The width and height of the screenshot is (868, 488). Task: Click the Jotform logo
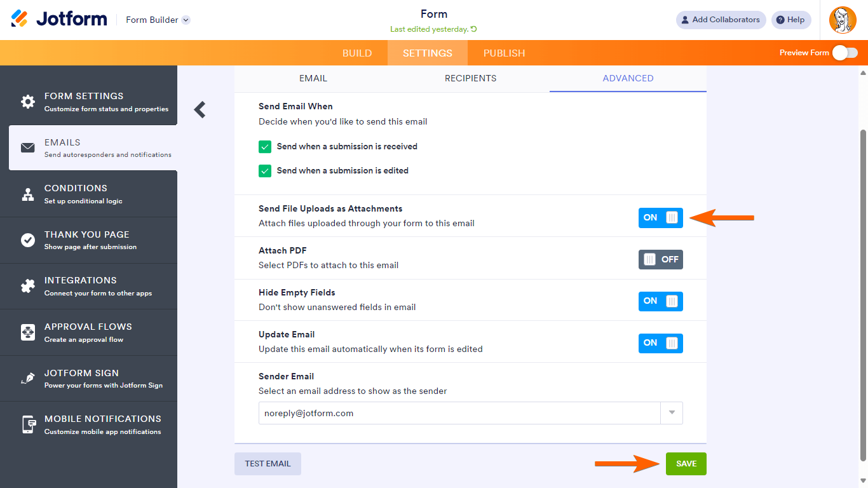[59, 19]
